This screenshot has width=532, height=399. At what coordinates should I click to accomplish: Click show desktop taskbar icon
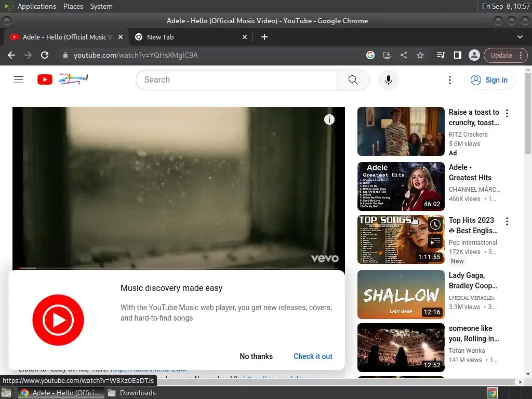coord(6,393)
